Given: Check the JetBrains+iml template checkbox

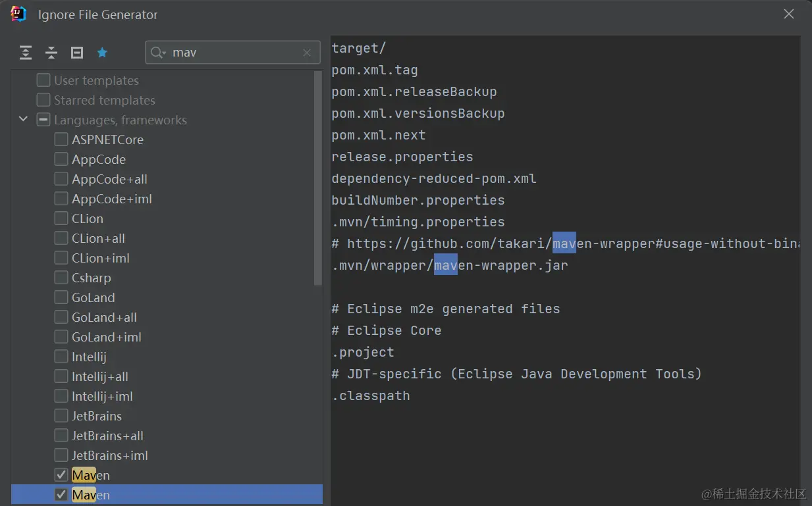Looking at the screenshot, I should [61, 455].
